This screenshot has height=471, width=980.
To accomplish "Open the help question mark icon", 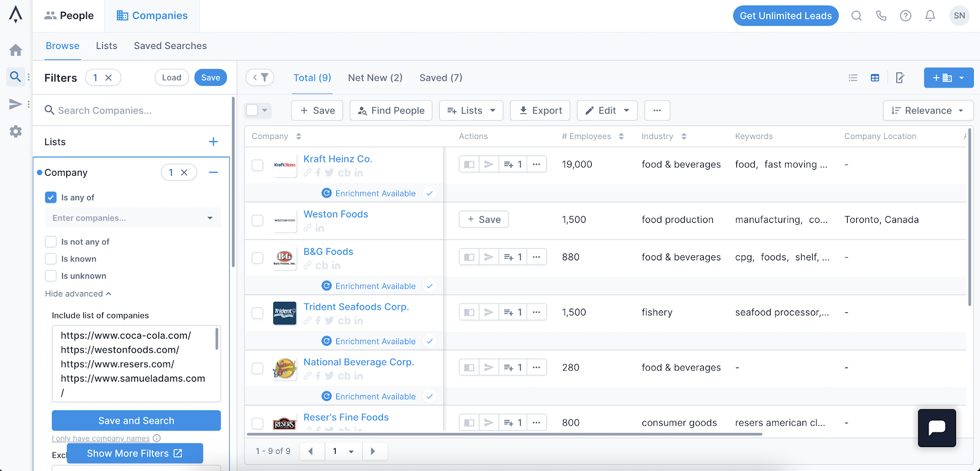I will coord(905,16).
